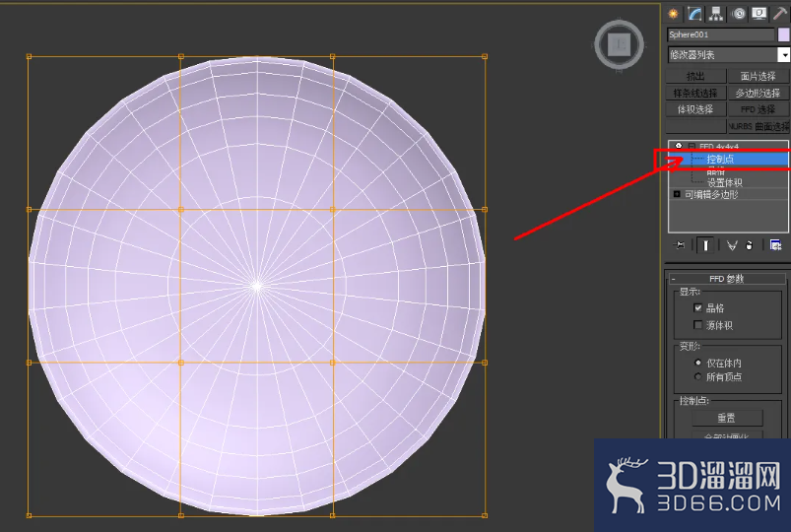Open the Create command panel tab
Screen dimensions: 791x532
[x=673, y=14]
